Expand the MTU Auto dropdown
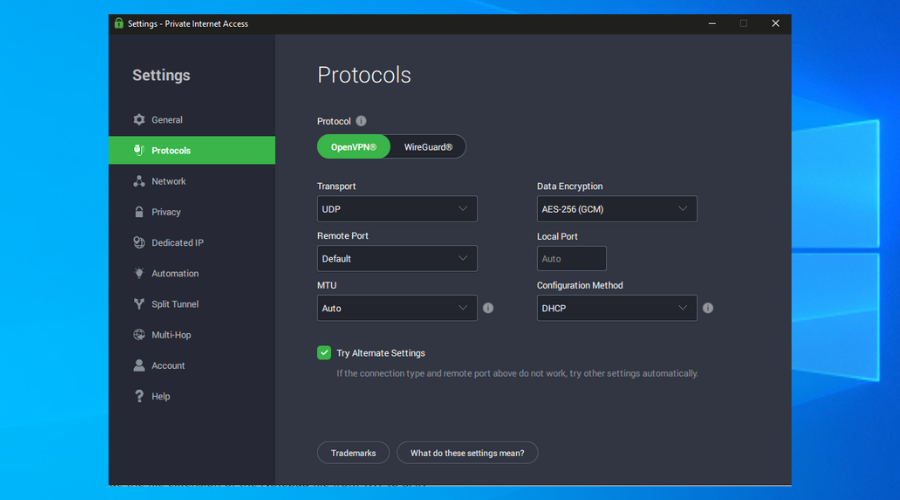900x500 pixels. (x=397, y=308)
